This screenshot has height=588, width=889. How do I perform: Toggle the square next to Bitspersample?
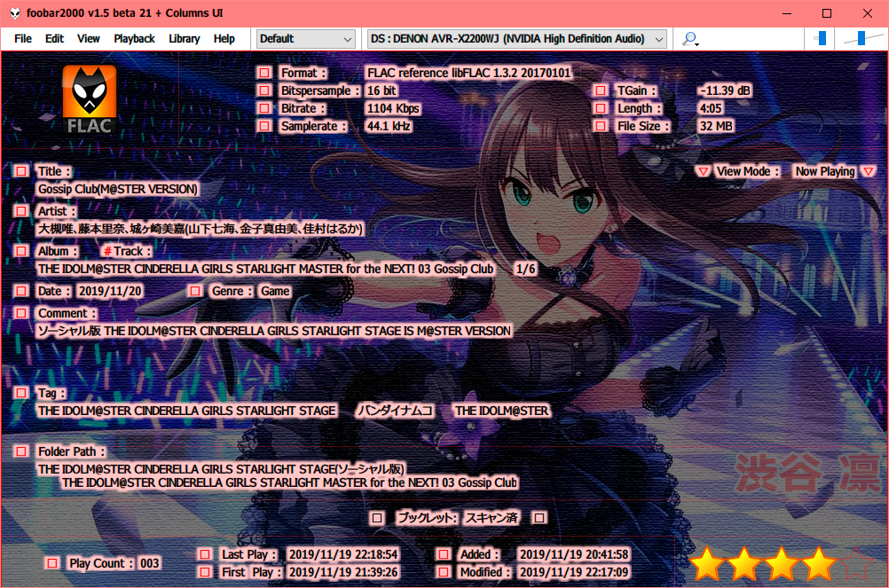click(x=264, y=90)
